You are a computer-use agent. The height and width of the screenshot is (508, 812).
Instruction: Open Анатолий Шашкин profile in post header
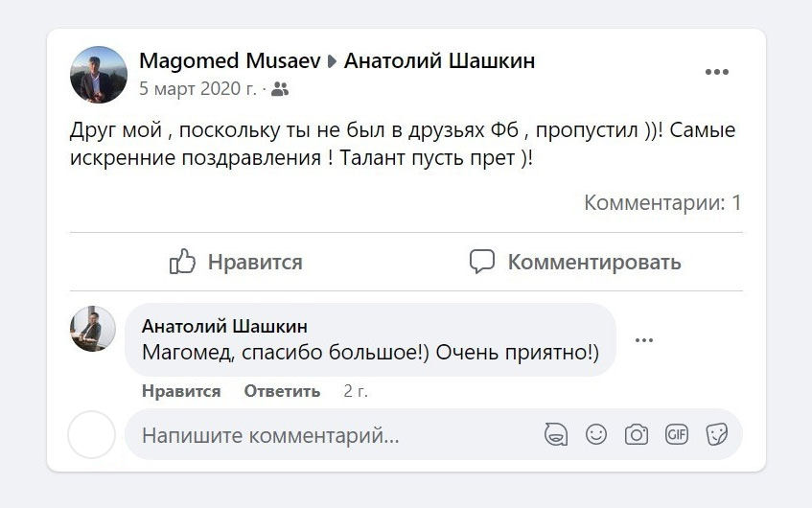click(439, 61)
